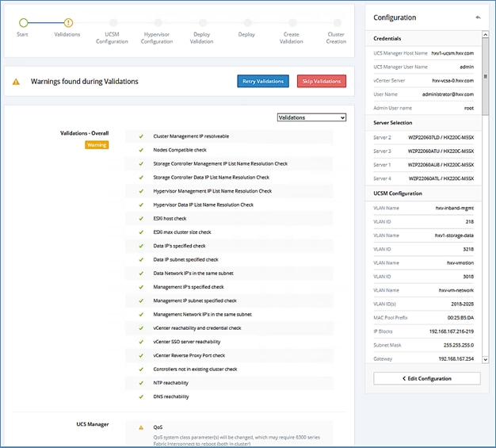
Task: Click the Validations - Overall label
Action: (x=85, y=133)
